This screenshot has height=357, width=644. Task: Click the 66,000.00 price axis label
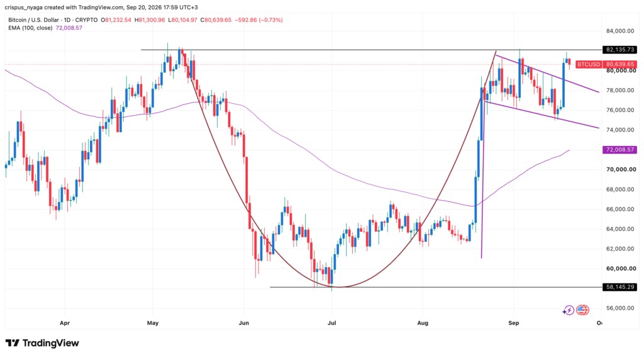click(x=621, y=209)
